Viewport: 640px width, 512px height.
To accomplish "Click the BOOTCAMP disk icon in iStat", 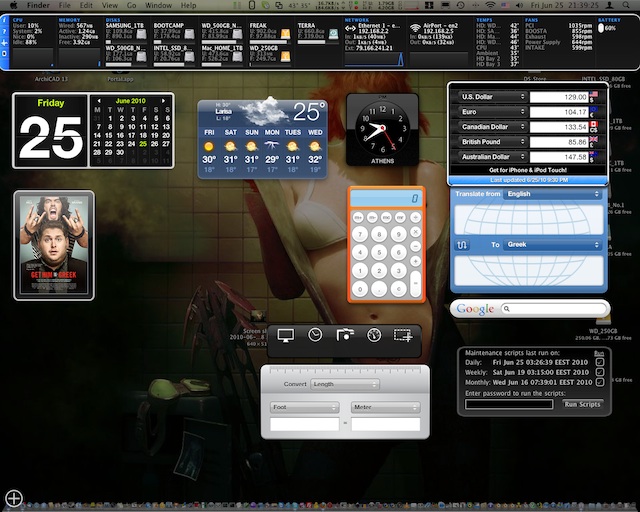I will [189, 34].
